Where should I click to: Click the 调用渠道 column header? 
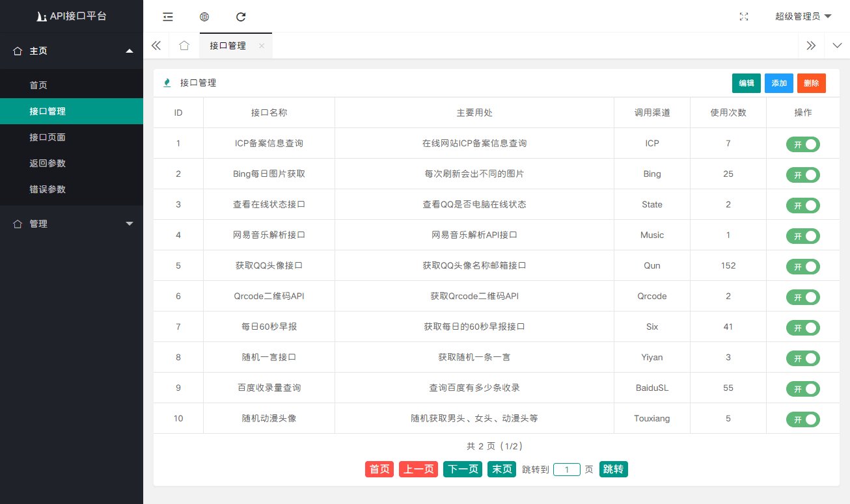(x=652, y=113)
